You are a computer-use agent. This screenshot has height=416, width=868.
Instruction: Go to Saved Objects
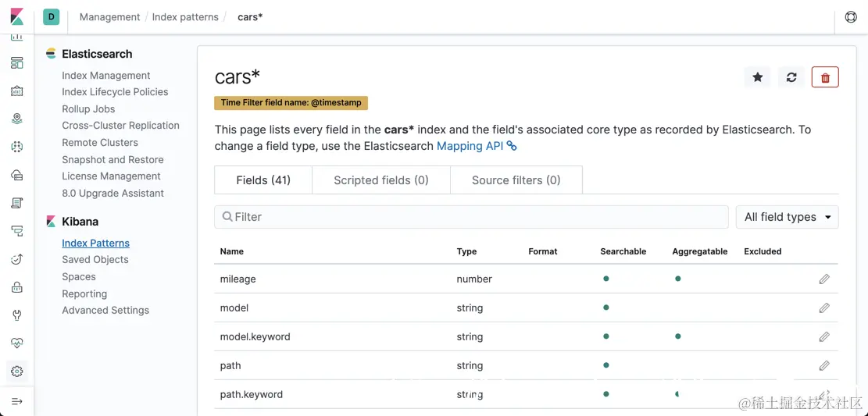tap(95, 260)
